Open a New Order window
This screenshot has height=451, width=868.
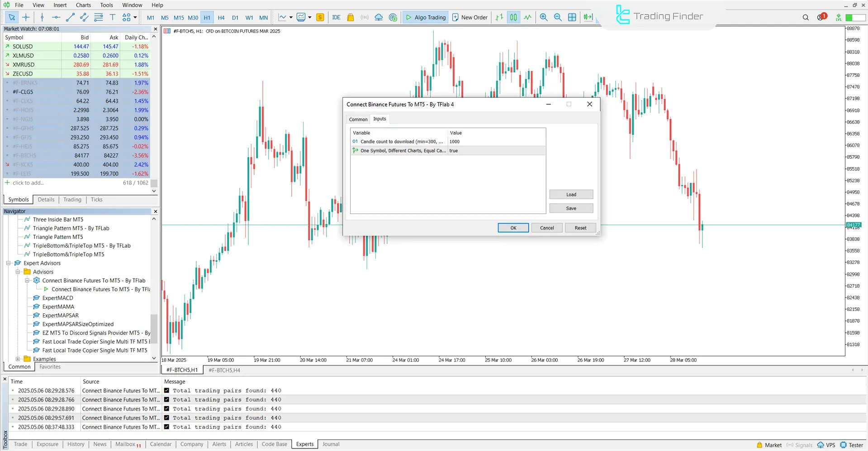pos(470,17)
